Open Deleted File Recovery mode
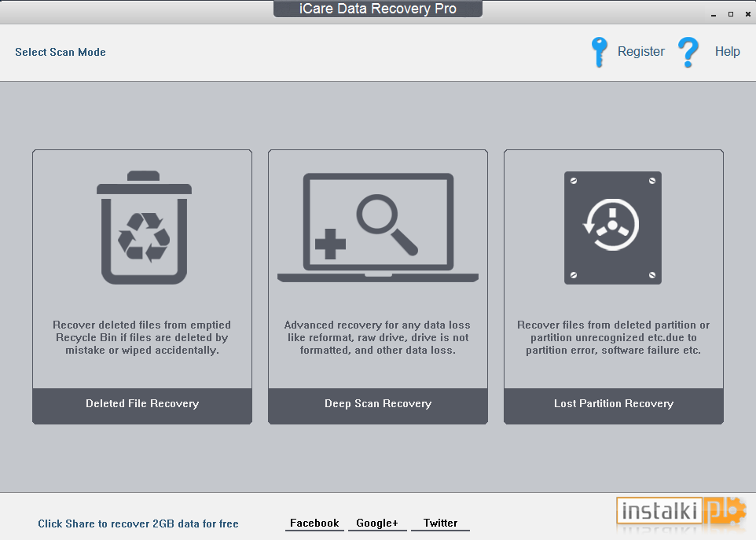This screenshot has height=540, width=756. point(142,406)
